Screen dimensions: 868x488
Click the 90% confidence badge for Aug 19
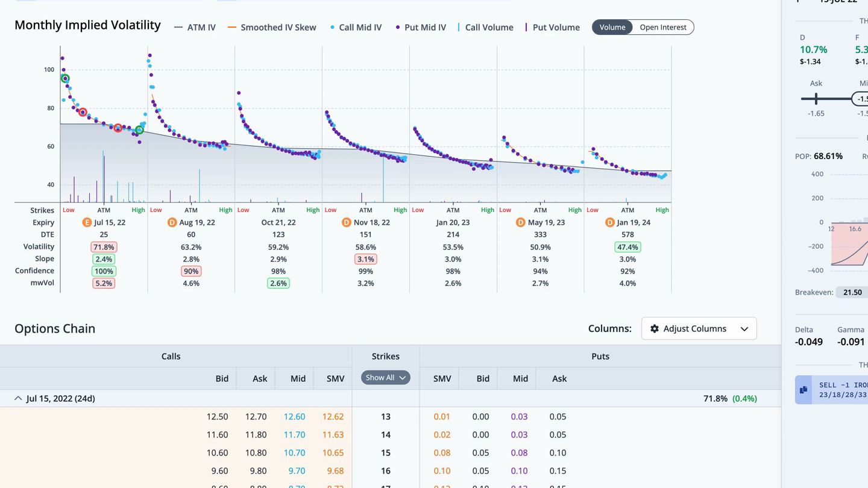[191, 271]
